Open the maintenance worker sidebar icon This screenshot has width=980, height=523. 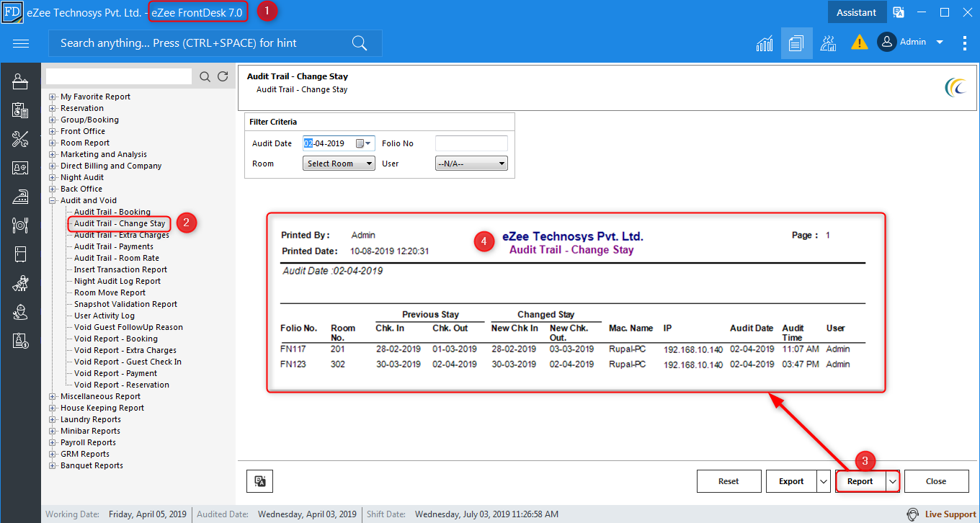tap(20, 312)
